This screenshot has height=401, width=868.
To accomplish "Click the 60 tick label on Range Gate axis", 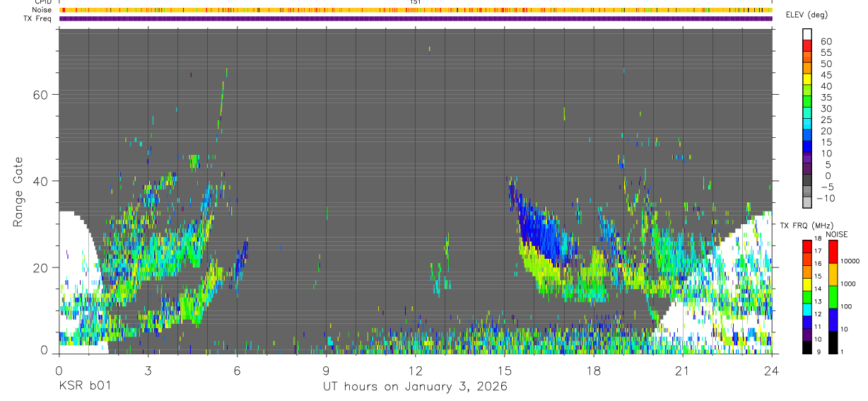I will (x=41, y=95).
